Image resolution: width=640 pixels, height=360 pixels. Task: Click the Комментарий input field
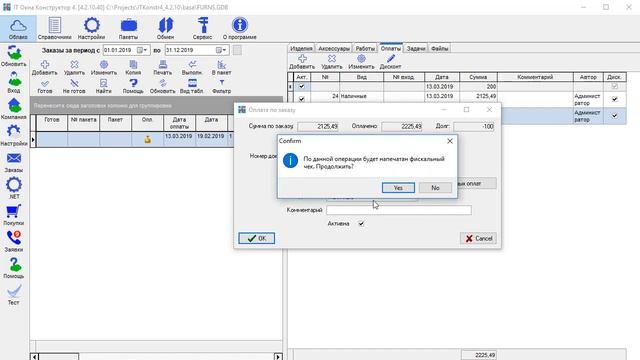399,210
